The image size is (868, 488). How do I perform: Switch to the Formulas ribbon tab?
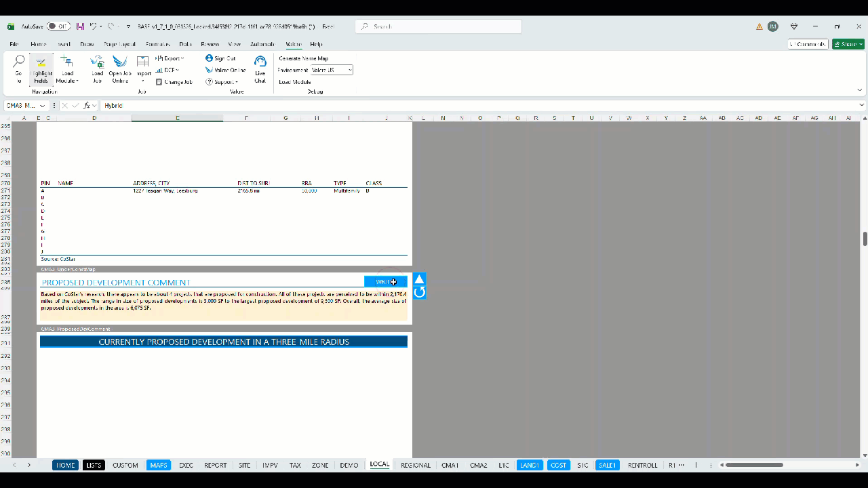[157, 44]
